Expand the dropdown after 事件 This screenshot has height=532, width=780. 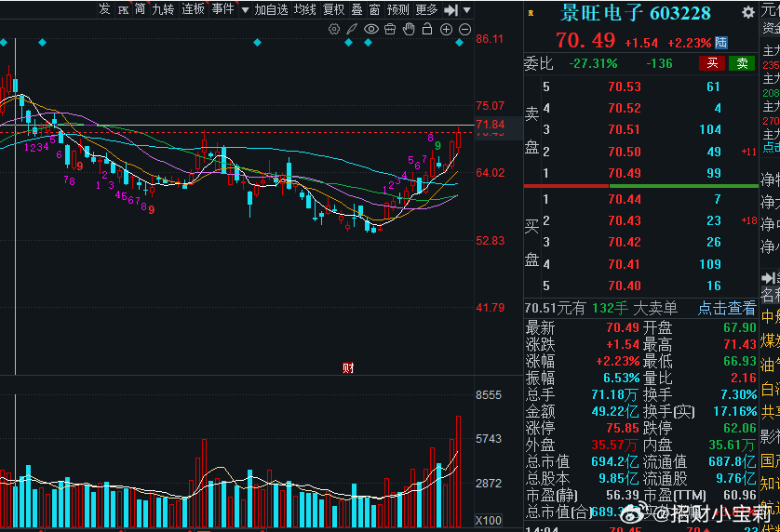tap(245, 10)
